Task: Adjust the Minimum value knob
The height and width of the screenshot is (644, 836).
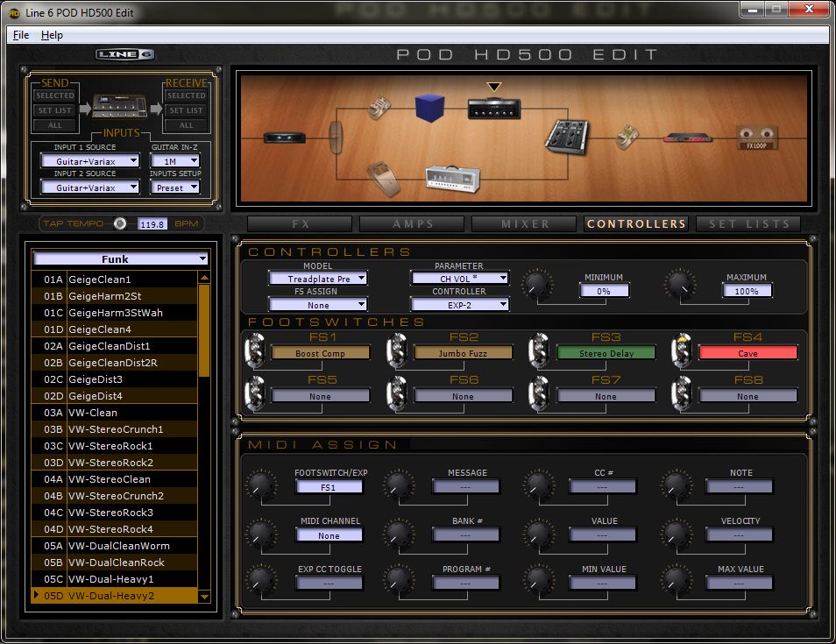Action: [x=537, y=284]
